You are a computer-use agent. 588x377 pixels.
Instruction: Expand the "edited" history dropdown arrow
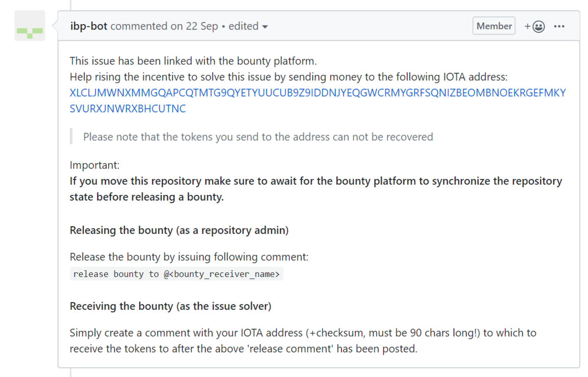[x=265, y=26]
